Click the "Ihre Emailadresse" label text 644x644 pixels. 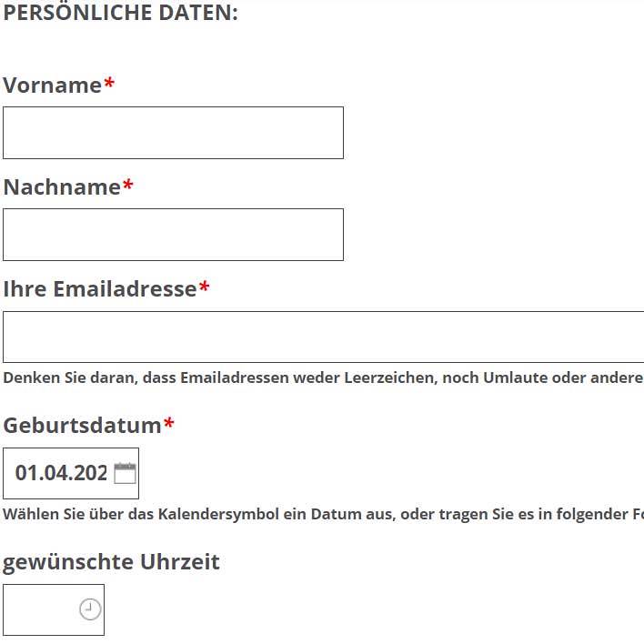(100, 289)
